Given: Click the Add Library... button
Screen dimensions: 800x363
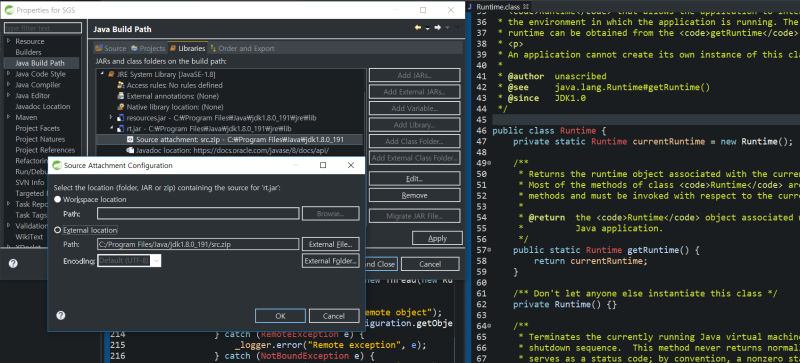Looking at the screenshot, I should tap(414, 125).
